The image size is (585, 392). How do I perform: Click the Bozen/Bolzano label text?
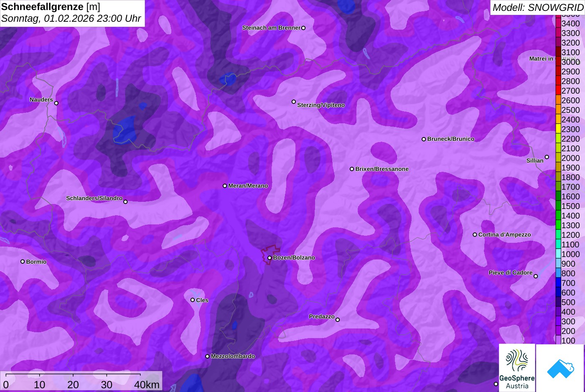click(x=294, y=258)
